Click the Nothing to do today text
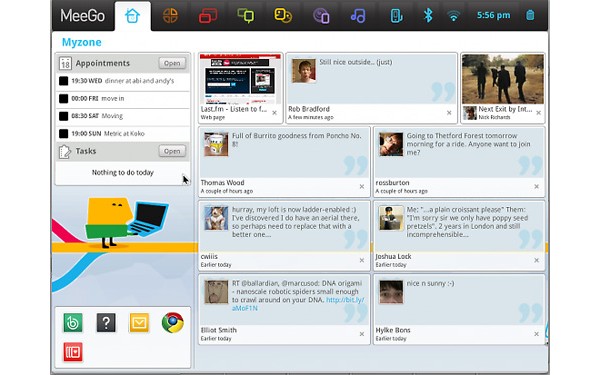 [x=122, y=173]
